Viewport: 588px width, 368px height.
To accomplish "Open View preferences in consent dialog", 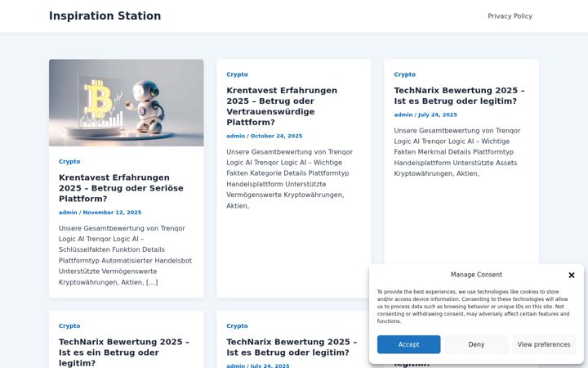I will 544,344.
